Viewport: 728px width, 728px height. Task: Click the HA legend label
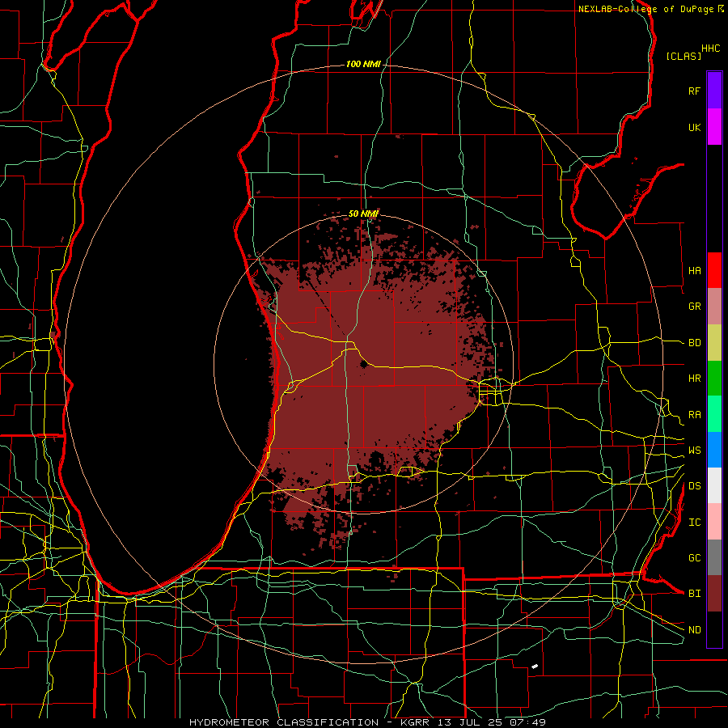(694, 271)
